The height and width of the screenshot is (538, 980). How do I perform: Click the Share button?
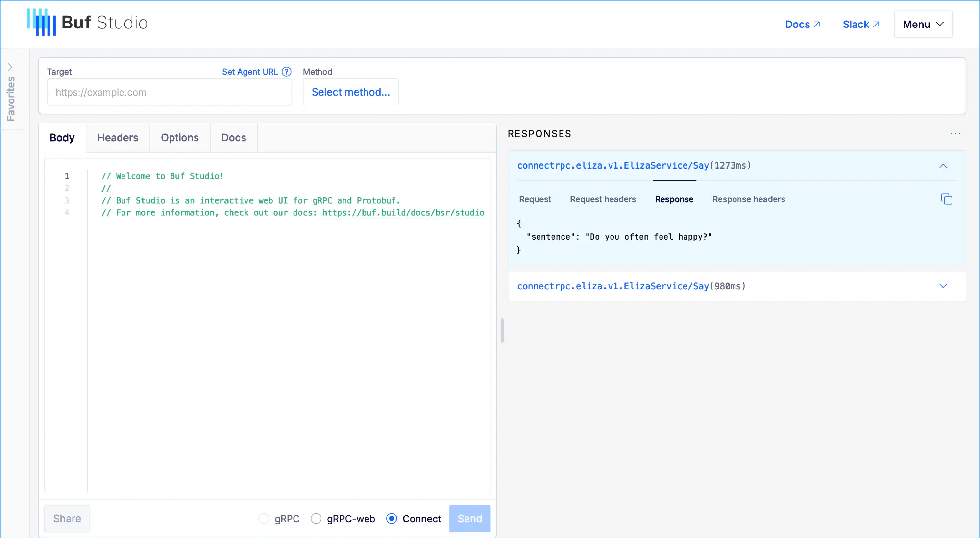(x=67, y=519)
